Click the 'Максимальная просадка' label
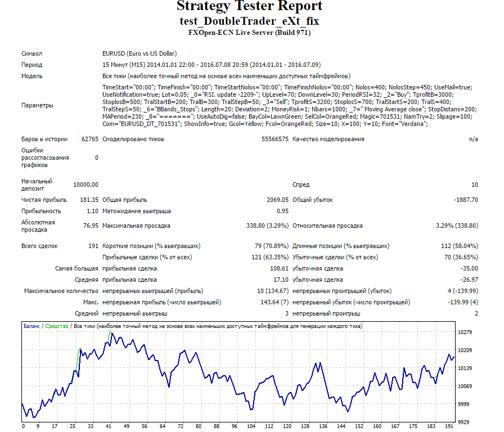Viewport: 504px width, 432px height. [x=136, y=226]
